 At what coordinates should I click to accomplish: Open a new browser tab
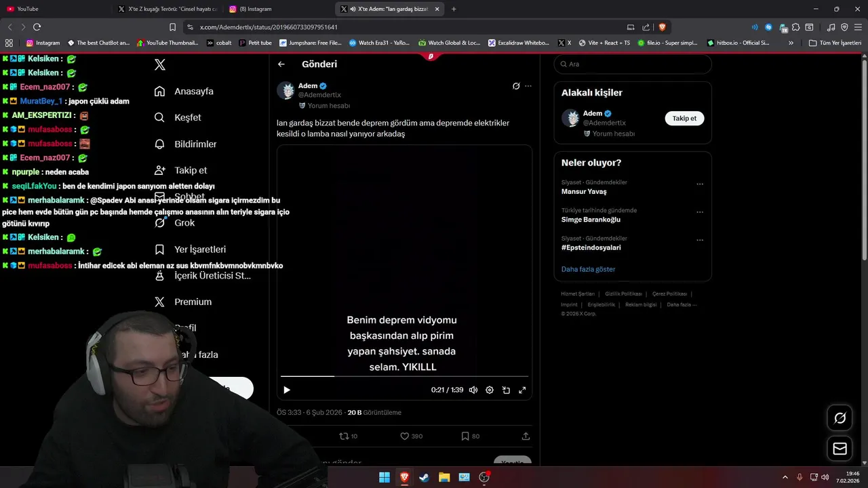[x=454, y=9]
